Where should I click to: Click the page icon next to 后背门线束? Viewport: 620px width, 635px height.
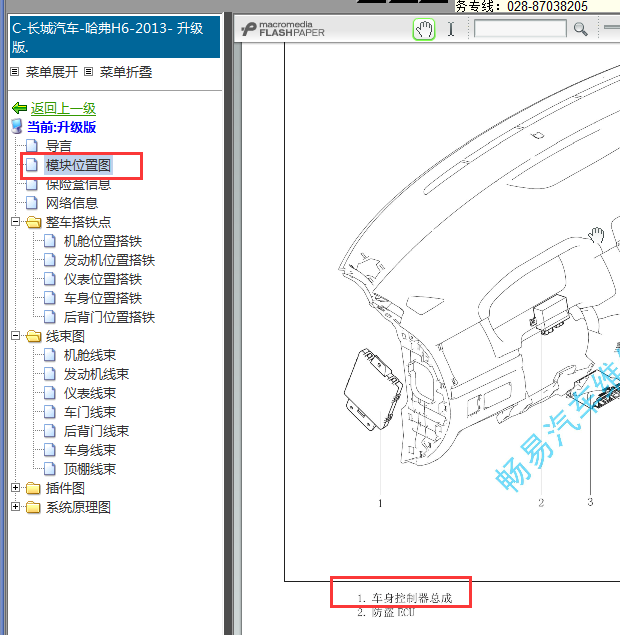click(49, 430)
